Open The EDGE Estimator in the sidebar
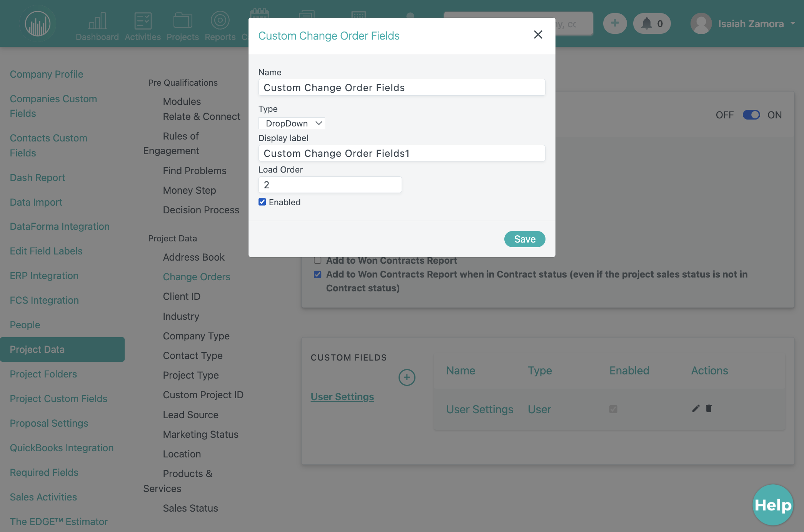Viewport: 804px width, 532px height. (59, 522)
